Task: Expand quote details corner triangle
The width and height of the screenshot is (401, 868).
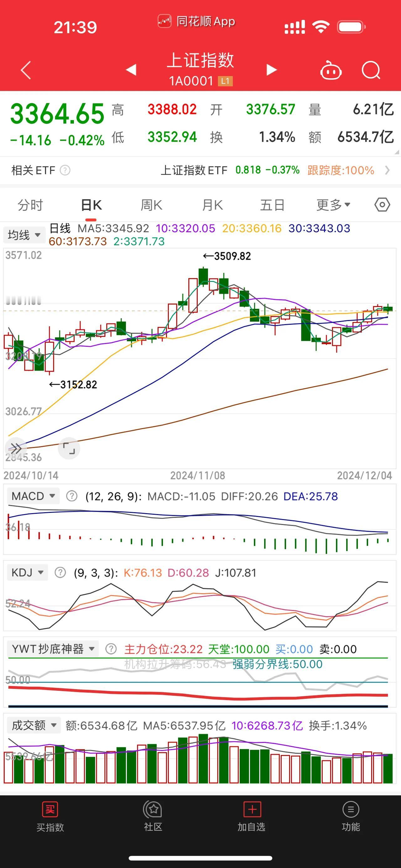Action: (x=396, y=152)
